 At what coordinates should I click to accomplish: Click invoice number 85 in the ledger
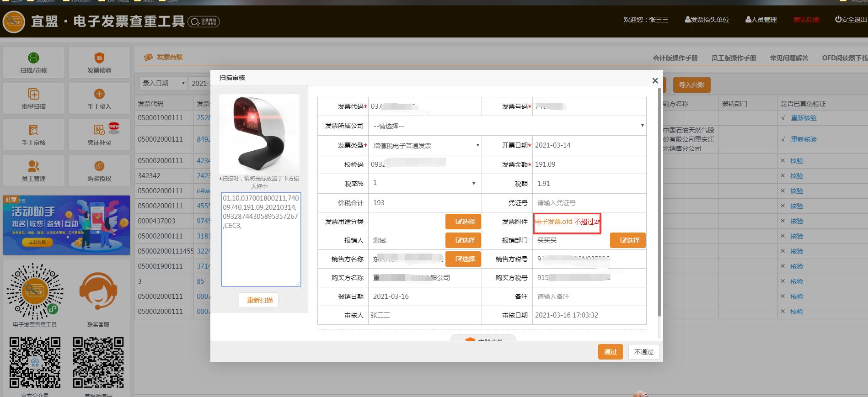pos(200,281)
